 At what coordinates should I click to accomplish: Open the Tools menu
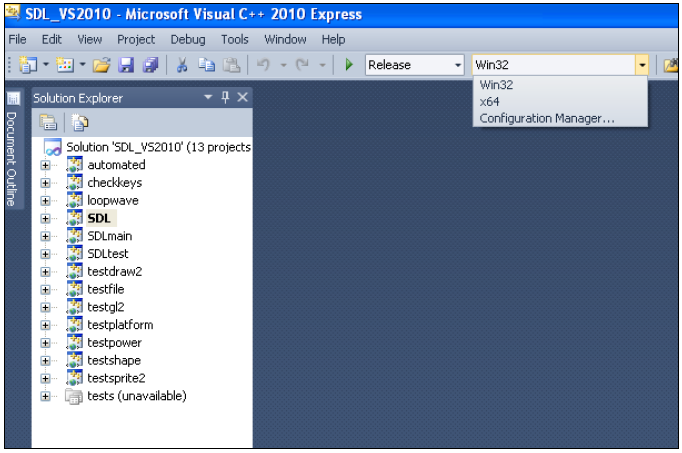[x=235, y=40]
